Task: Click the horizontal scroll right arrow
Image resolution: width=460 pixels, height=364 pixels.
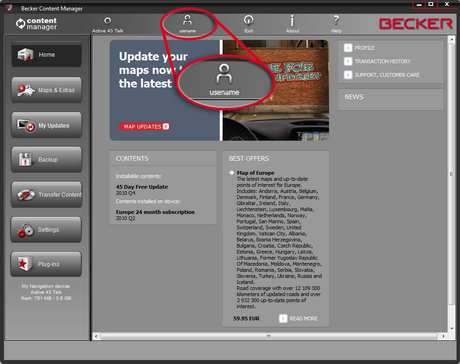Action: pos(443,336)
